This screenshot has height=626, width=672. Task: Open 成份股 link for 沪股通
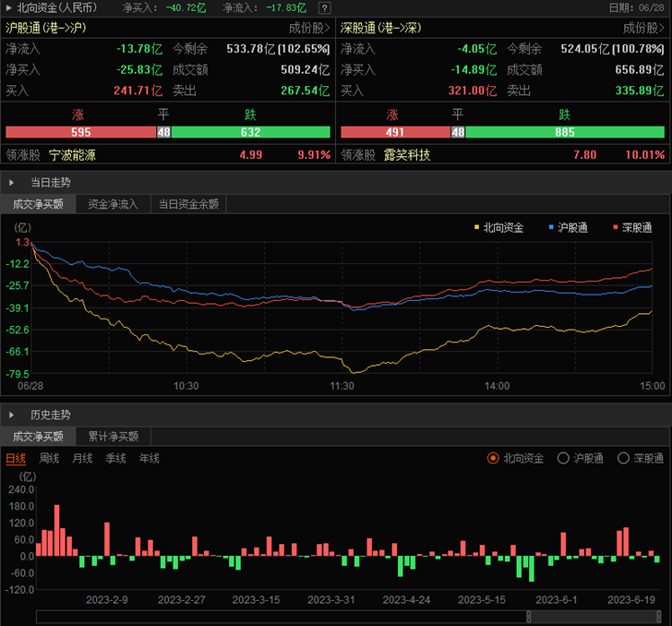(309, 29)
